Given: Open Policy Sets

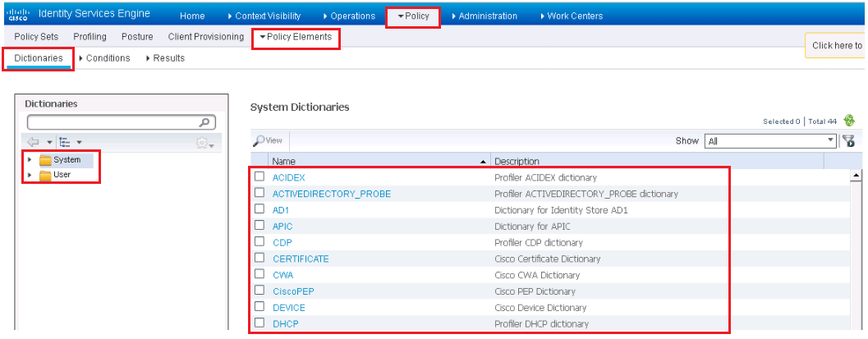Looking at the screenshot, I should tap(36, 37).
